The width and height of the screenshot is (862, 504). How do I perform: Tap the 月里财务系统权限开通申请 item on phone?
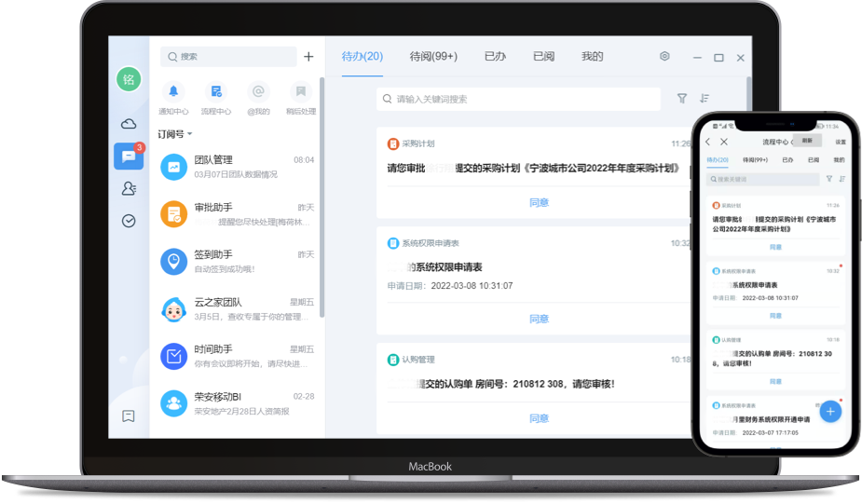tap(773, 419)
